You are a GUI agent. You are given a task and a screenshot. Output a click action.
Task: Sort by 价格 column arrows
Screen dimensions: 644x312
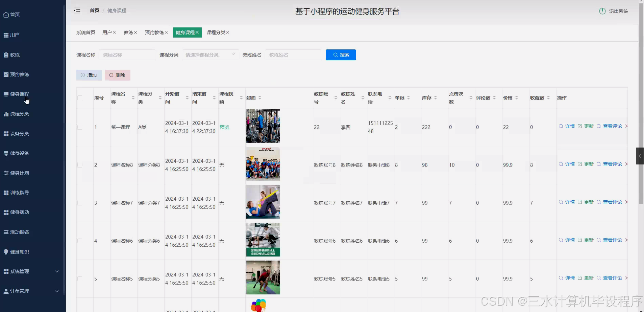click(517, 98)
